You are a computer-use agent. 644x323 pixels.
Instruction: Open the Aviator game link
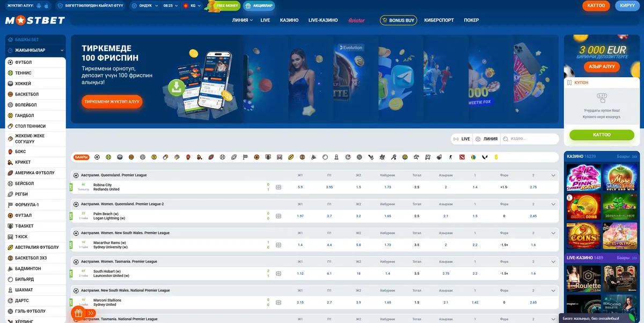357,20
